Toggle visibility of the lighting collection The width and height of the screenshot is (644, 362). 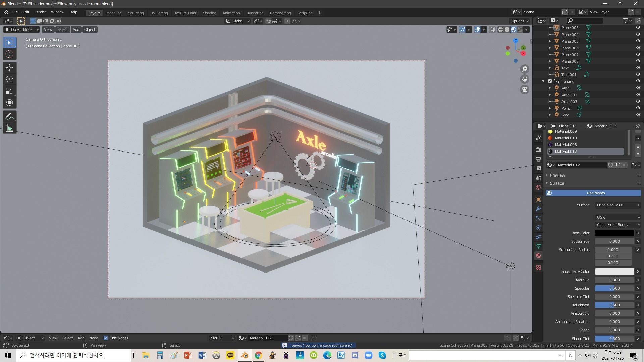638,81
